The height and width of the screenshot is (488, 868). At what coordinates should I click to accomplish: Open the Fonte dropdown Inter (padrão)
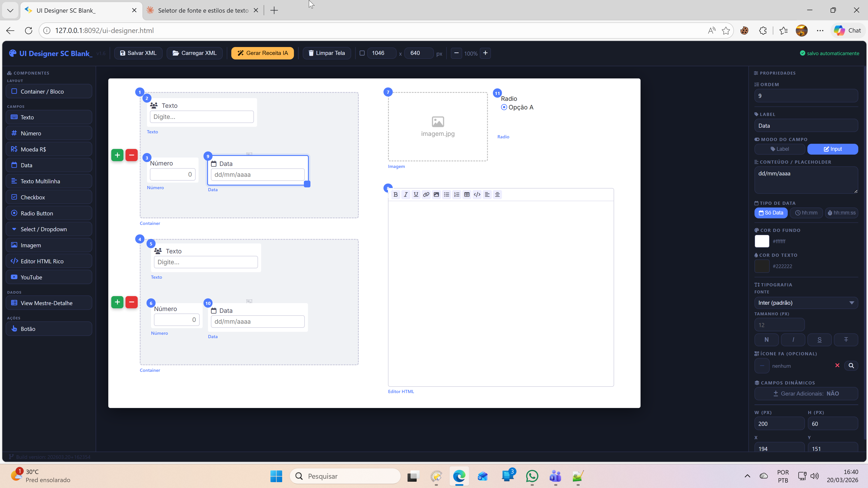click(806, 303)
